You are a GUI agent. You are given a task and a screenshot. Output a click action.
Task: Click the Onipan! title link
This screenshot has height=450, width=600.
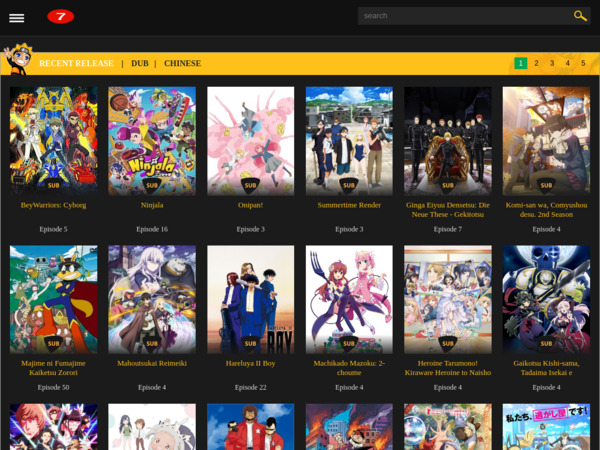coord(251,205)
